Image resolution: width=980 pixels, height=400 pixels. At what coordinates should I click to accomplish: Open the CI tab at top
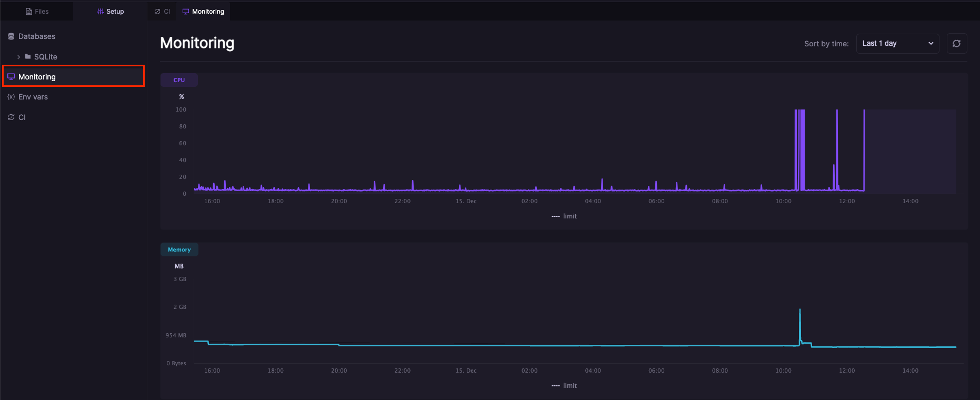click(162, 11)
